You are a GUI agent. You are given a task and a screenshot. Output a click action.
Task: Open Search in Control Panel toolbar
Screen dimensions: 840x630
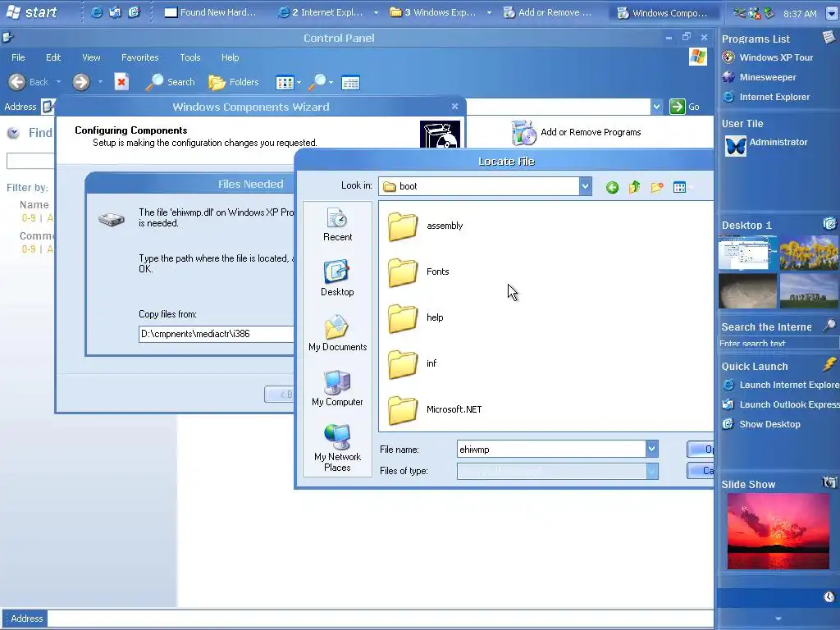pos(171,82)
